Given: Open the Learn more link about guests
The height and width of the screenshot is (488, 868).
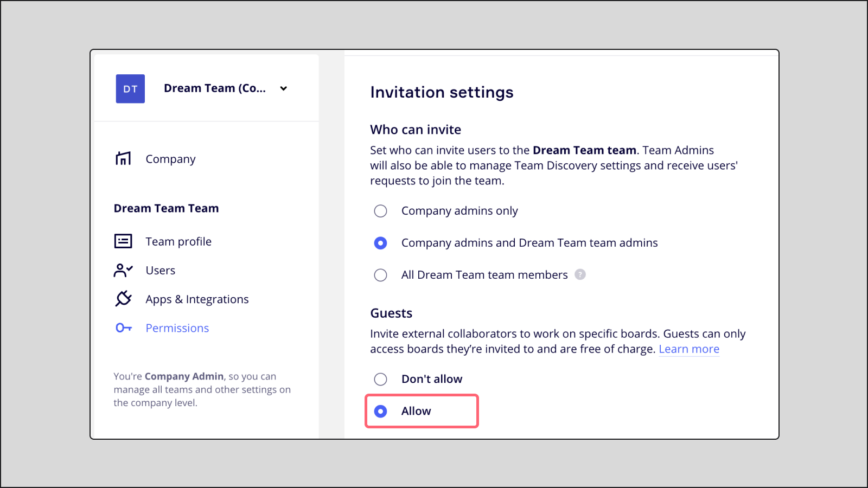Looking at the screenshot, I should 688,349.
